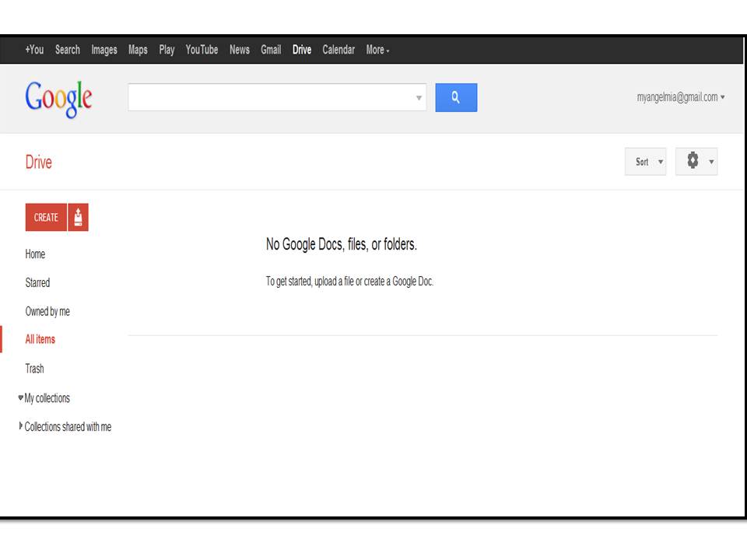Select Owned by me in the sidebar
Viewport: 747px width, 560px height.
47,311
